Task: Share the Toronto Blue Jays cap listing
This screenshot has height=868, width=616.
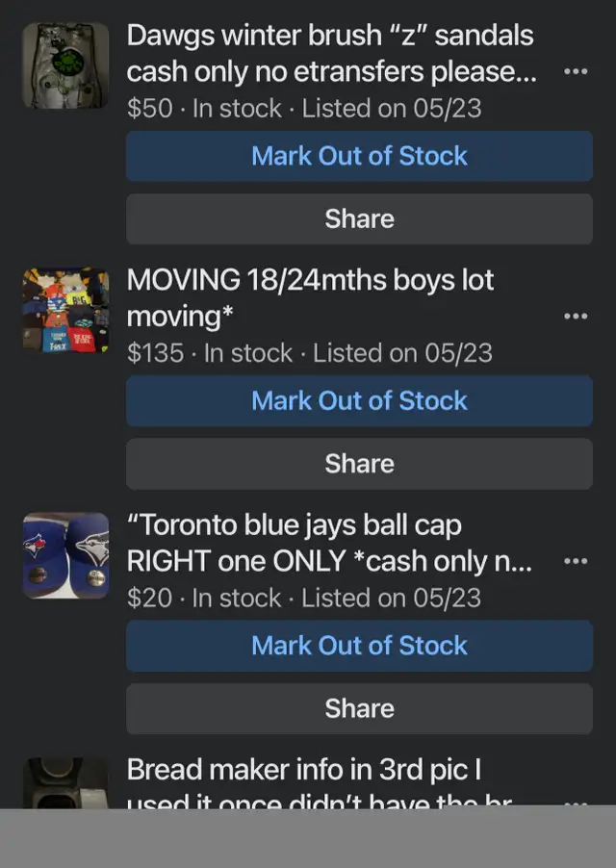Action: [359, 708]
